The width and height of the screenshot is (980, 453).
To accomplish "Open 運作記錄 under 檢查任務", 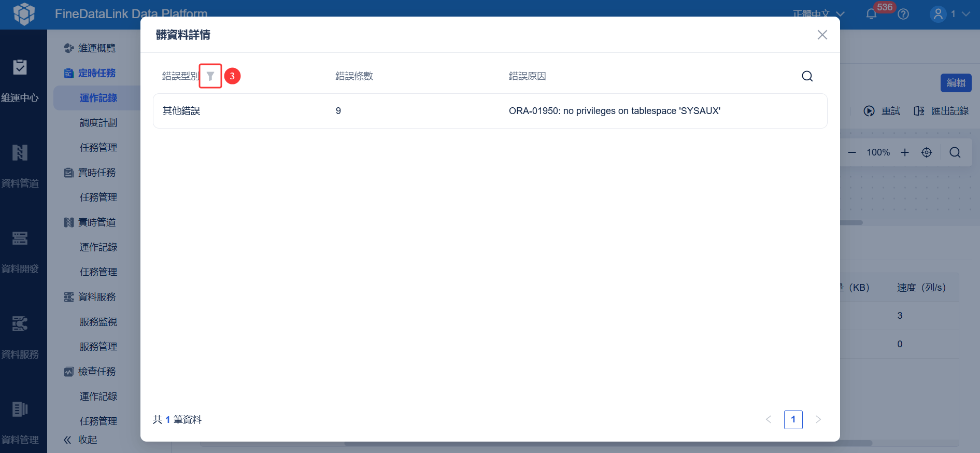I will pyautogui.click(x=98, y=397).
